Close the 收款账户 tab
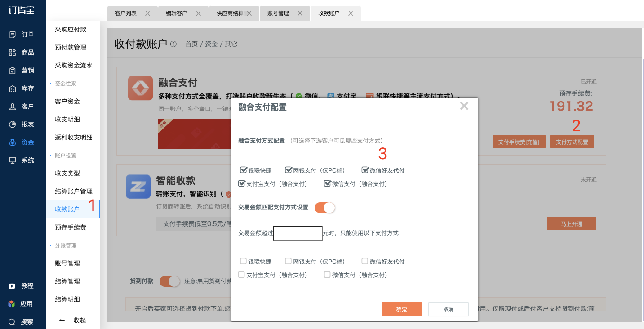Image resolution: width=644 pixels, height=329 pixels. [x=351, y=13]
